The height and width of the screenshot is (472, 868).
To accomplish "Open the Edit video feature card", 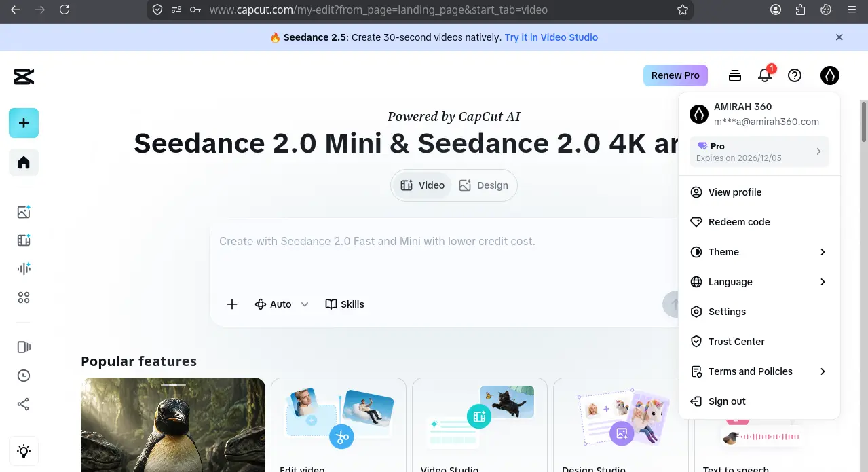I will pos(339,424).
